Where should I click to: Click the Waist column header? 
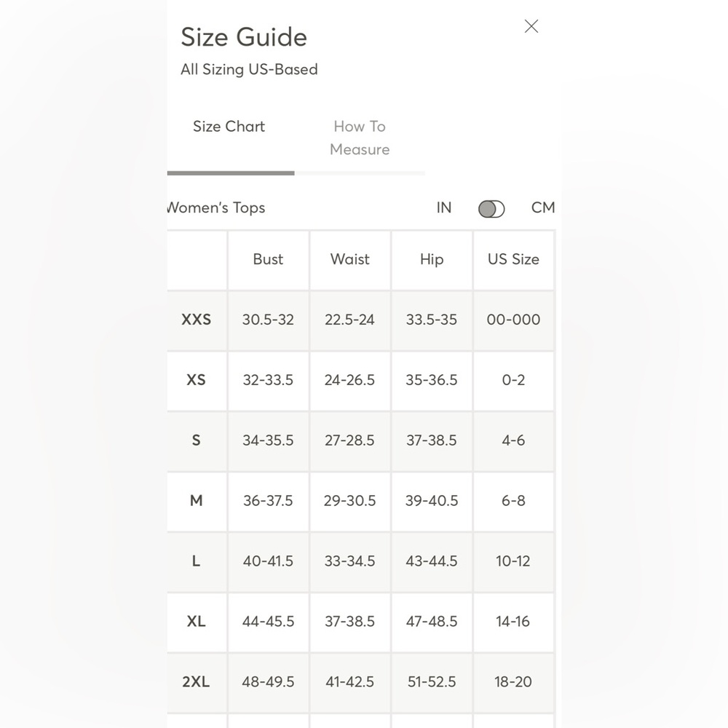click(349, 259)
